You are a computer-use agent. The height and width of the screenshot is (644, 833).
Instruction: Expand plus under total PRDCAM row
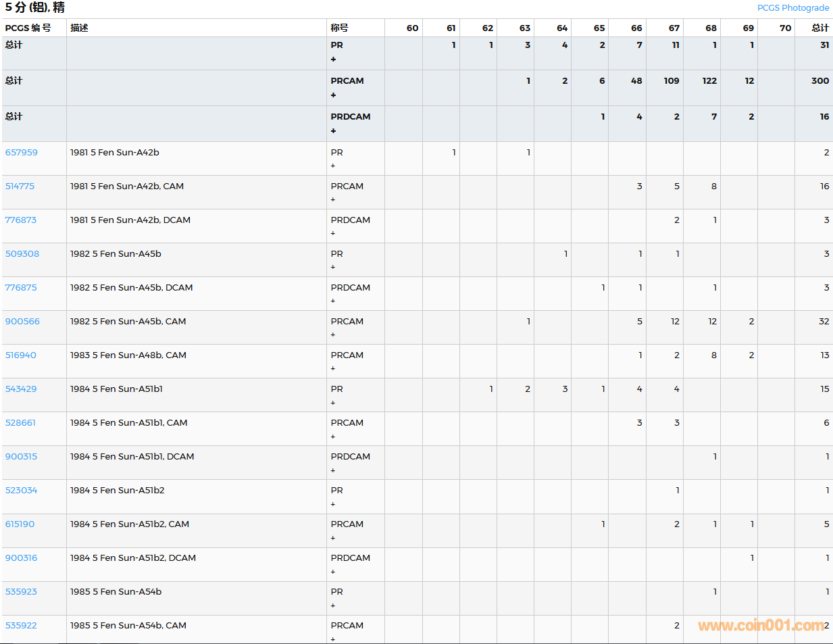point(333,131)
